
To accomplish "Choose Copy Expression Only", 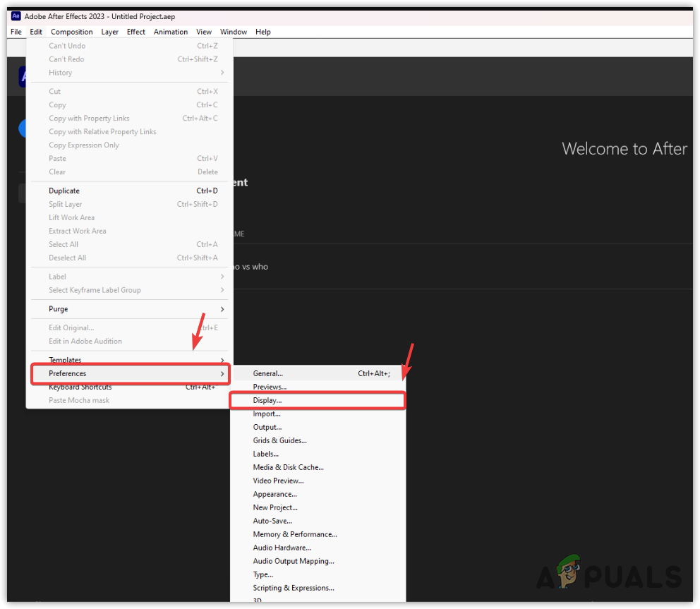I will [129, 145].
